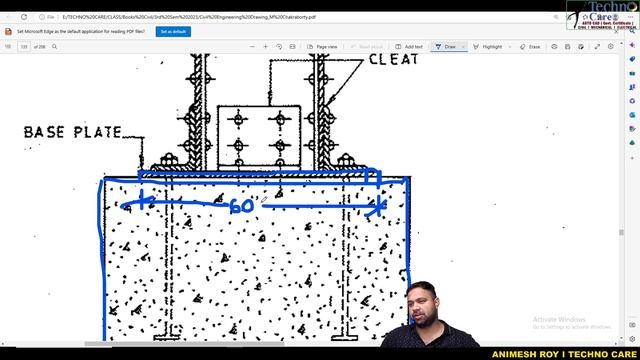
Task: Open Copilot icon in Edge sidebar
Action: (632, 45)
